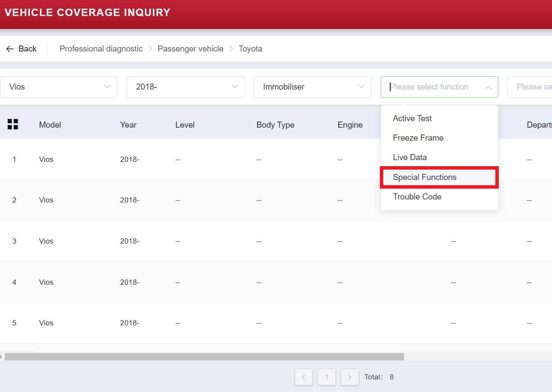
Task: Open the Vios model dropdown
Action: point(59,87)
